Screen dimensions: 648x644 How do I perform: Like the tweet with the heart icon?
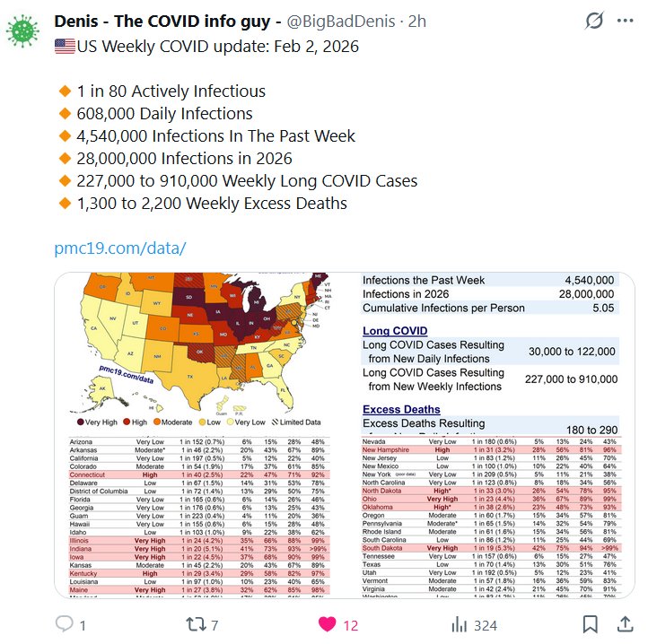click(326, 623)
